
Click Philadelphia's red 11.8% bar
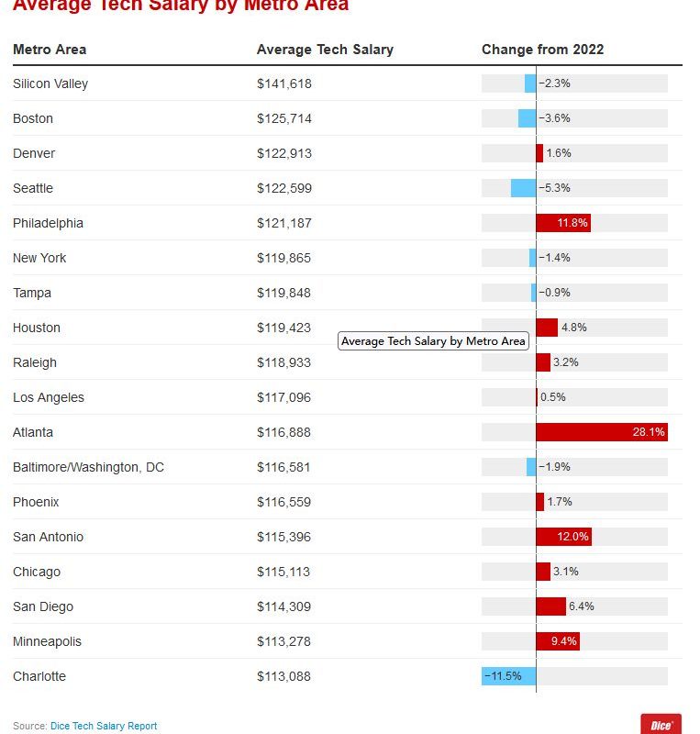(563, 223)
